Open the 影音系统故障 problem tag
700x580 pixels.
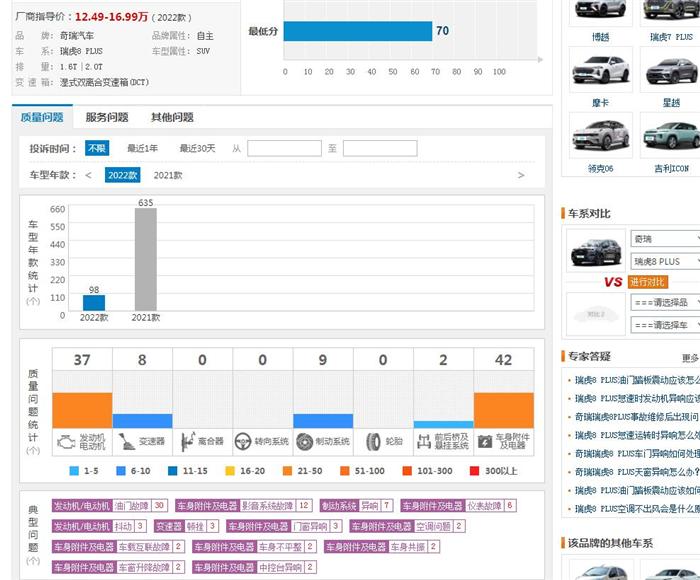pyautogui.click(x=243, y=505)
